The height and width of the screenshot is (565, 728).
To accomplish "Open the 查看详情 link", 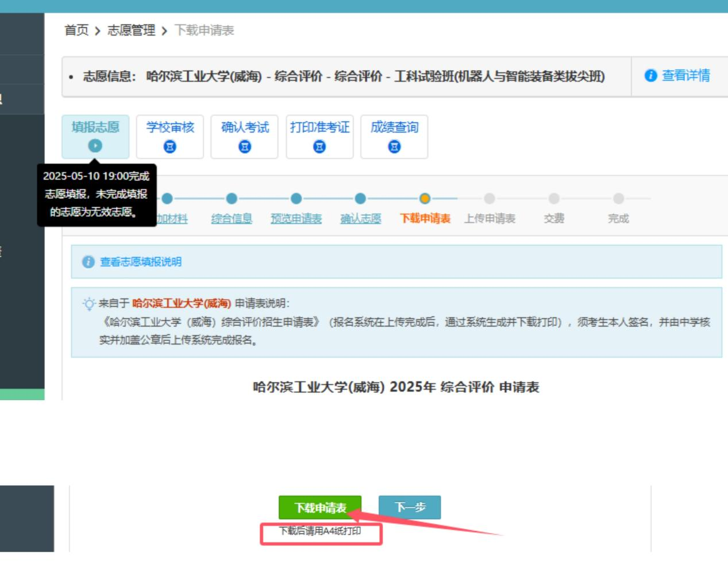I will point(685,76).
